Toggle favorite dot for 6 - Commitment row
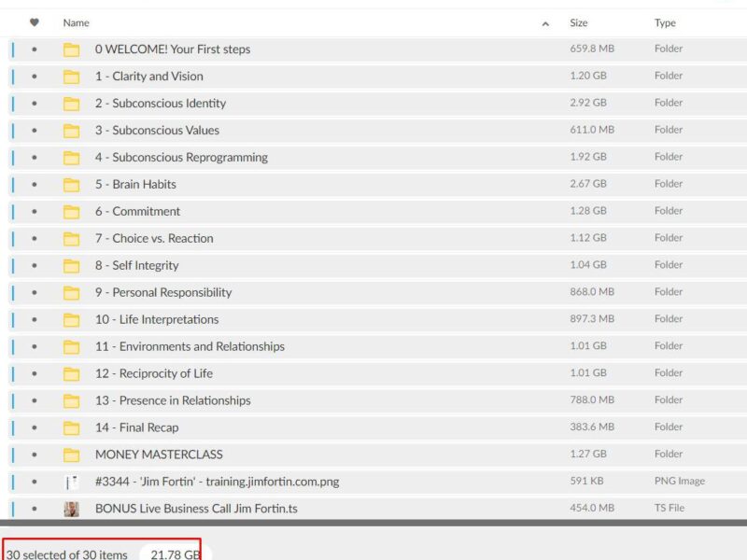This screenshot has width=747, height=560. coord(35,212)
